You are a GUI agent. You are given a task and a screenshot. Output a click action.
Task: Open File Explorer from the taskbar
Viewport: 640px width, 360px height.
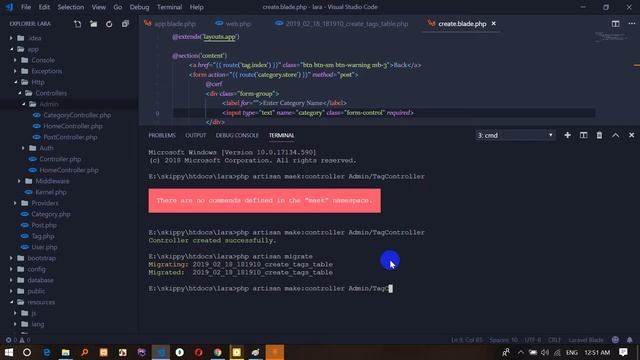click(65, 352)
